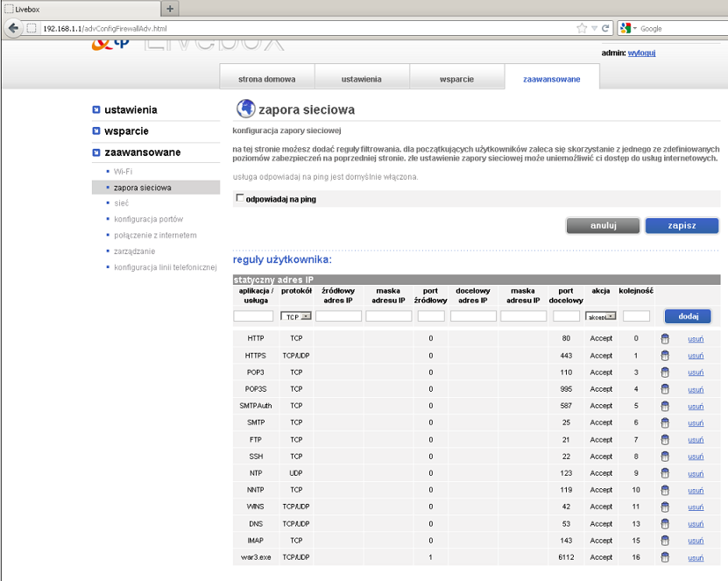728x581 pixels.
Task: Click 'anuluj' to cancel changes
Action: coord(603,225)
